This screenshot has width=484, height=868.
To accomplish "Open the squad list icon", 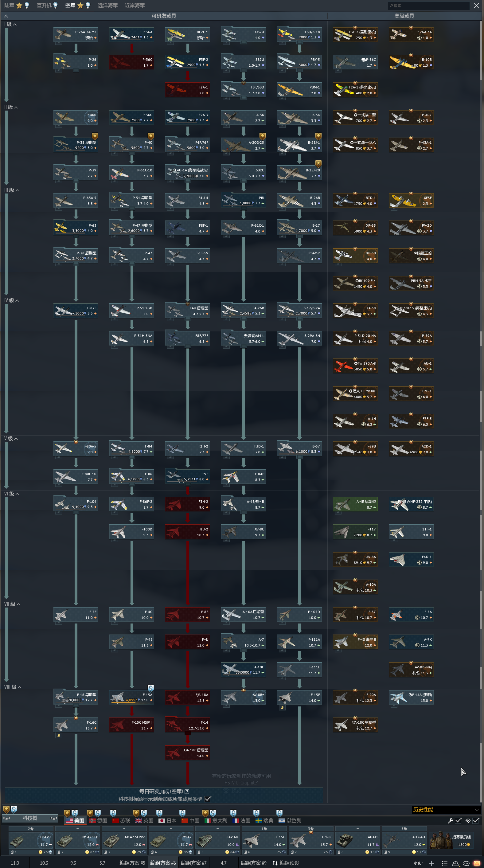I will (x=445, y=863).
